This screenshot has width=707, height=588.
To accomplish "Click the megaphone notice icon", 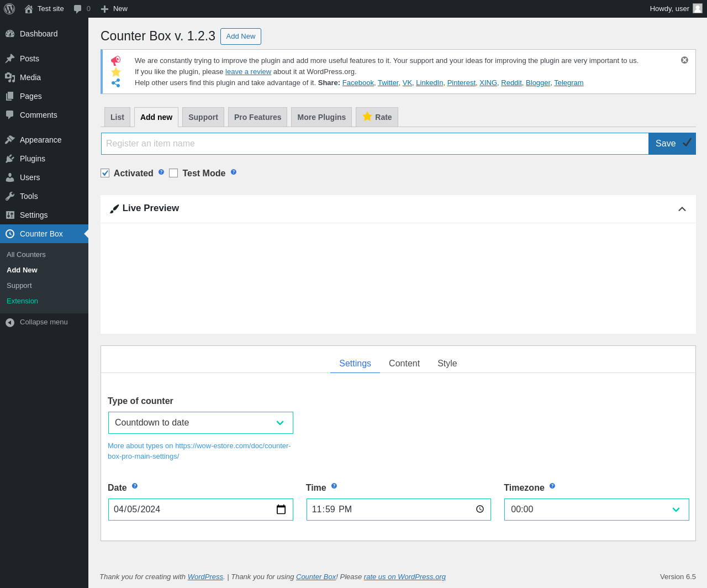I will [x=116, y=60].
